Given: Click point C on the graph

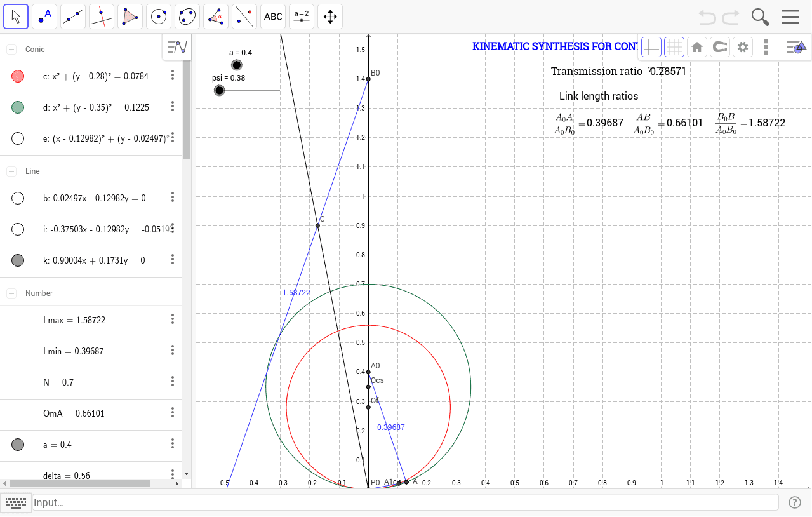Looking at the screenshot, I should click(x=317, y=225).
